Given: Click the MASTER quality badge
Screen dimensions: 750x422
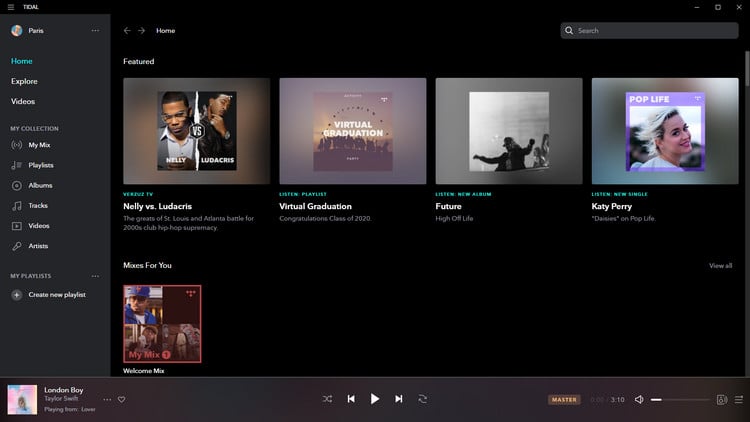Looking at the screenshot, I should (x=564, y=400).
